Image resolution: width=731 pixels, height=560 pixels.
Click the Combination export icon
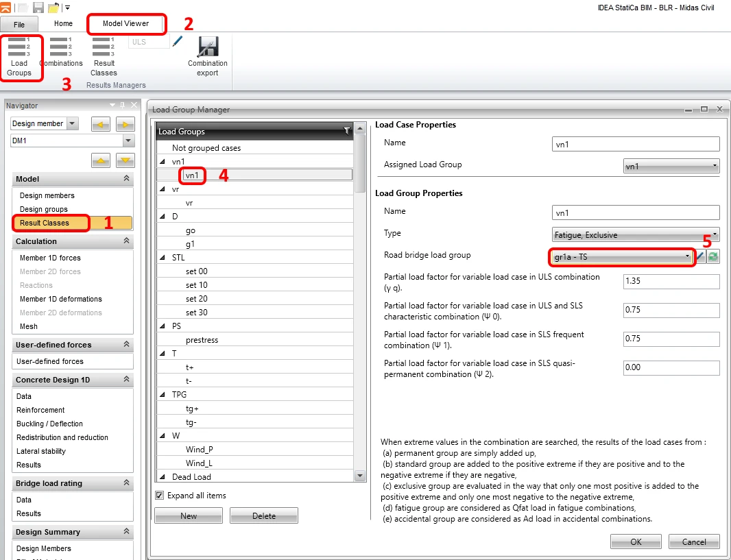208,57
